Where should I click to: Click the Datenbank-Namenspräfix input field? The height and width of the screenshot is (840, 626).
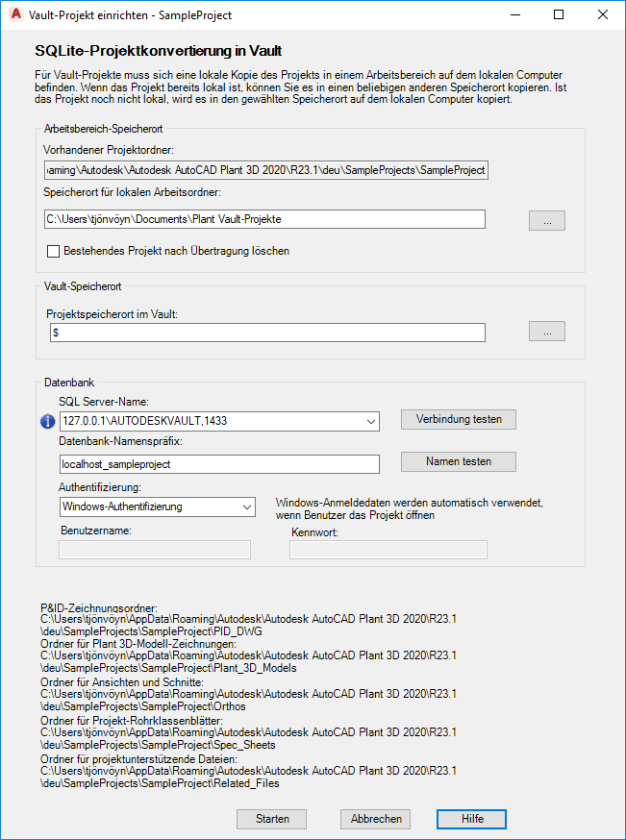click(x=220, y=464)
